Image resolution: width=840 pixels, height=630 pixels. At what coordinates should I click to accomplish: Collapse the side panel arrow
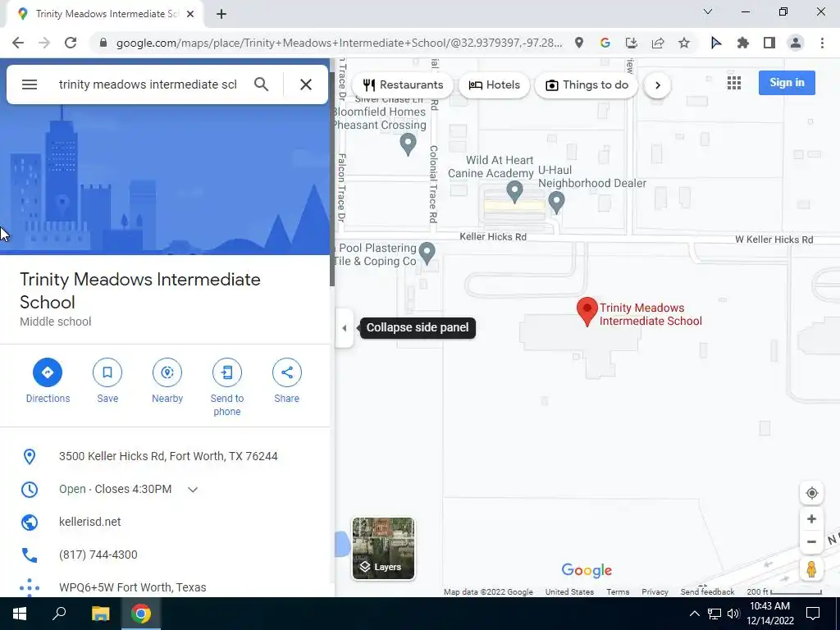coord(345,328)
